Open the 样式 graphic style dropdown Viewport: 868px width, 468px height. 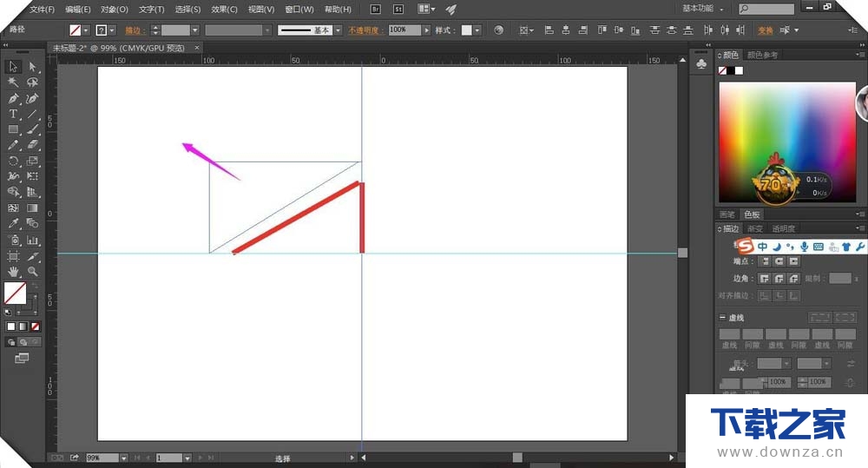coord(477,30)
